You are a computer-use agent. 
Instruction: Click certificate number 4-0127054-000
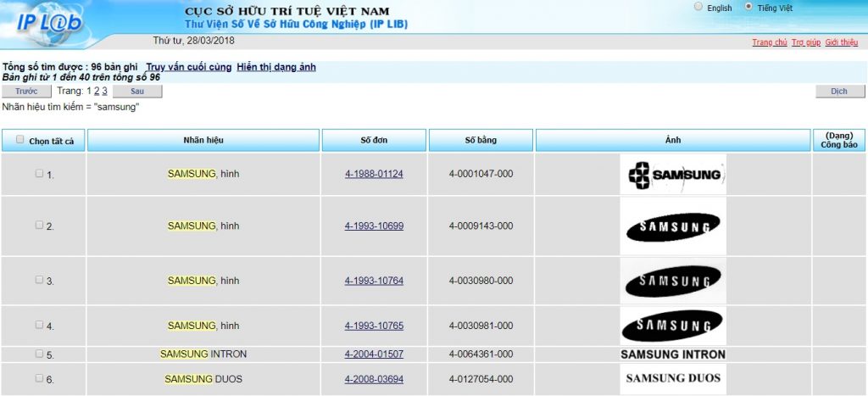point(481,379)
